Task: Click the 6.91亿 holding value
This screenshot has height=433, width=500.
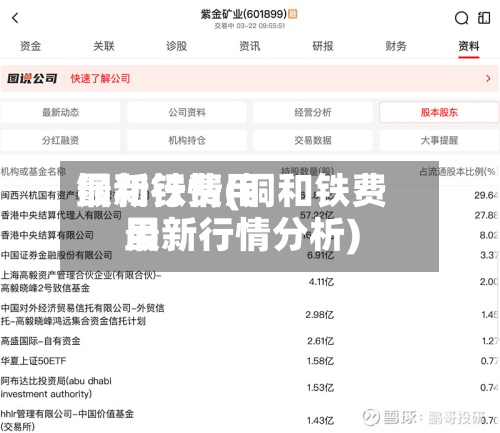Action: [320, 255]
